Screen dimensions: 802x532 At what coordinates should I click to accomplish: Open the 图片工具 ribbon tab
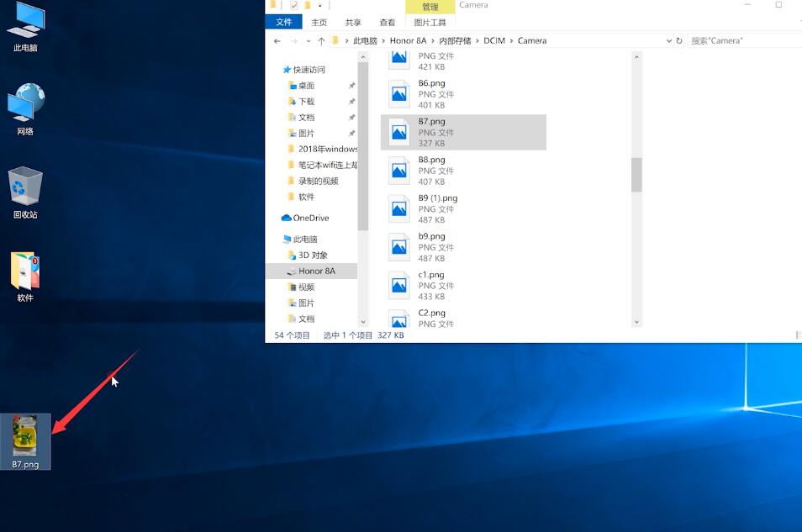[430, 23]
